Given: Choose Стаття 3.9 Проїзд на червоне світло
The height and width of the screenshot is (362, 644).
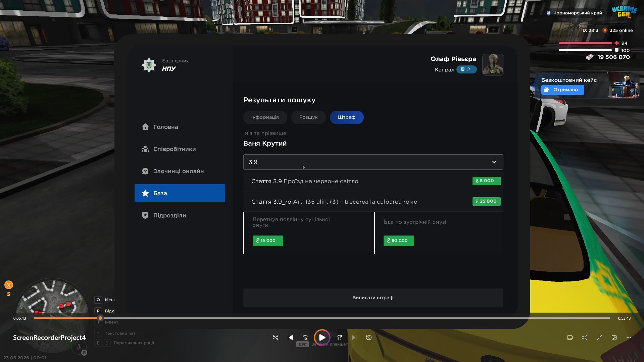Looking at the screenshot, I should point(373,181).
